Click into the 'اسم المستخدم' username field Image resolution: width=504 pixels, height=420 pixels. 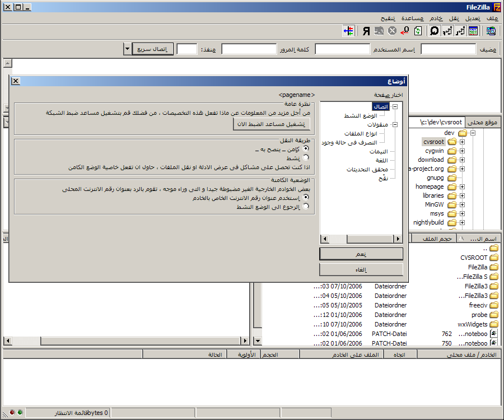pos(342,49)
